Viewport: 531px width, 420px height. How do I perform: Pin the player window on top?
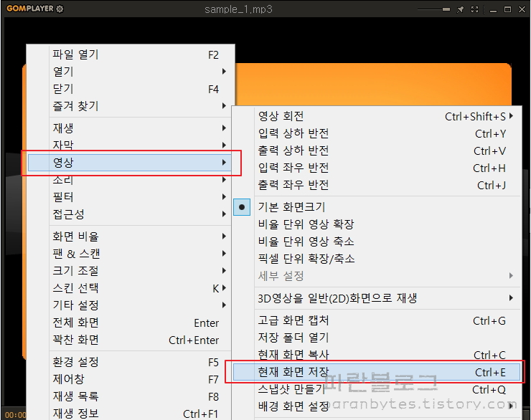click(460, 9)
